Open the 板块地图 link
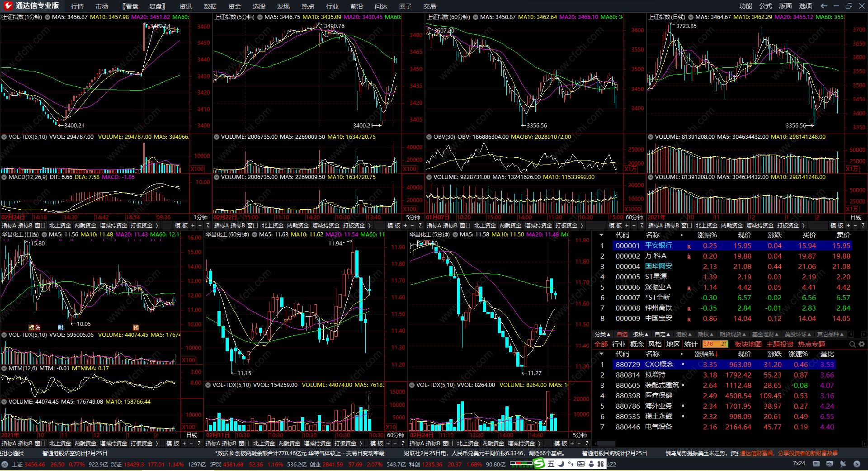The width and height of the screenshot is (868, 471). [748, 344]
